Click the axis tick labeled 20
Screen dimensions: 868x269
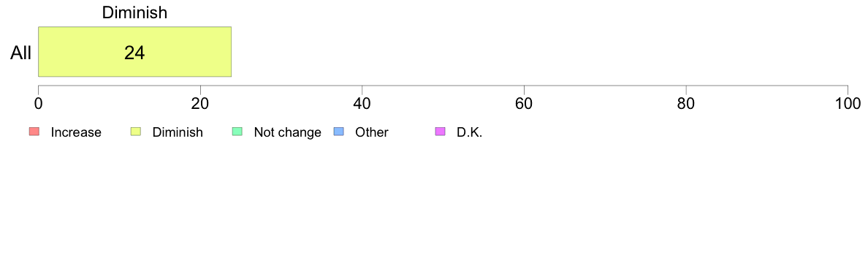tap(200, 103)
